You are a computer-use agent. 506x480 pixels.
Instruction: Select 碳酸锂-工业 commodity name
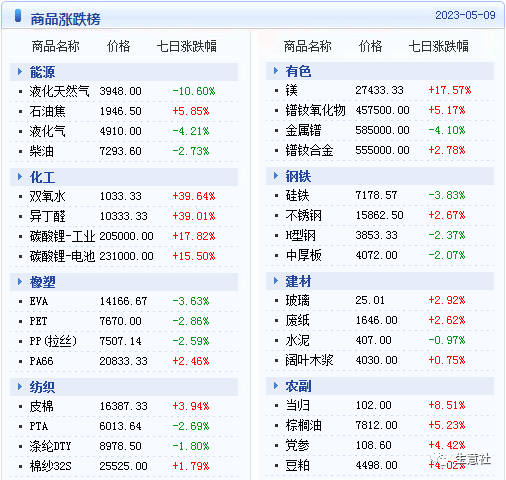click(x=62, y=236)
